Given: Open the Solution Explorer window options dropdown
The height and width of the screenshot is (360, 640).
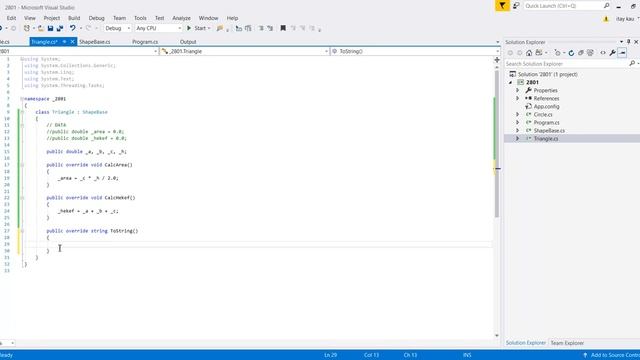Looking at the screenshot, I should click(621, 42).
